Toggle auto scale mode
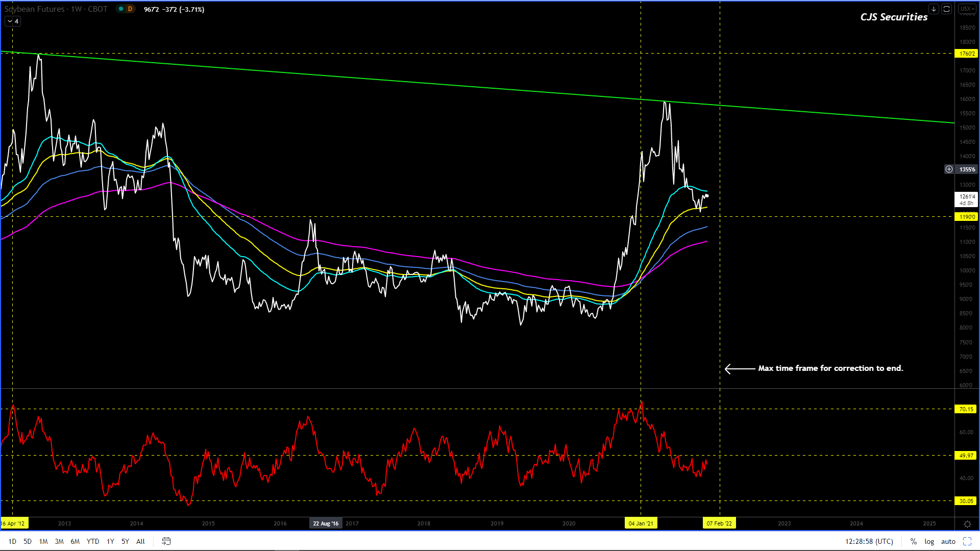This screenshot has height=551, width=980. click(948, 541)
